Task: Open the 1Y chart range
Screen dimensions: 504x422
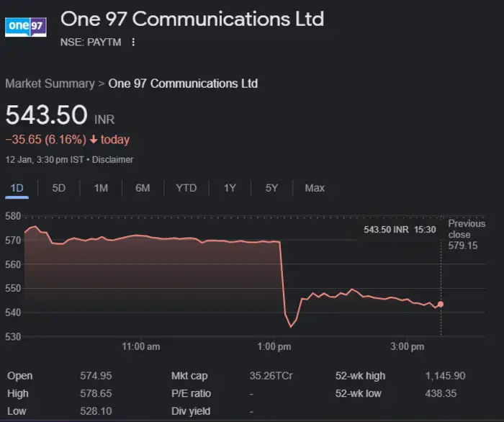Action: pyautogui.click(x=230, y=188)
